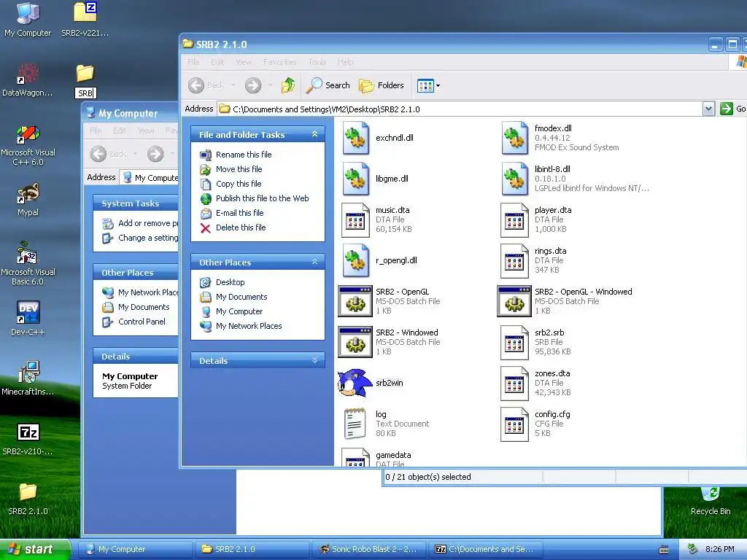Open the Tools menu in SRB2 2.1.0 window
The height and width of the screenshot is (560, 747).
pos(317,62)
